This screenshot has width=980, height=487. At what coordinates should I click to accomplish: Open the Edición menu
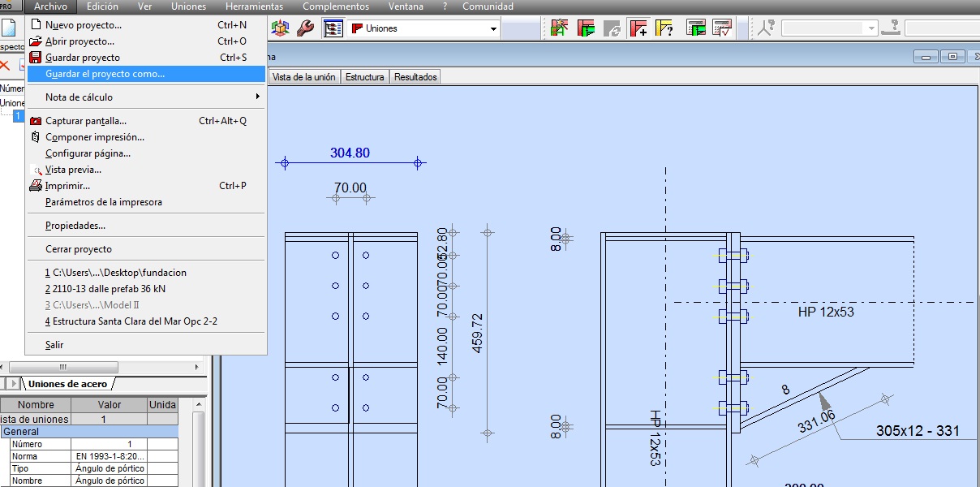tap(102, 6)
